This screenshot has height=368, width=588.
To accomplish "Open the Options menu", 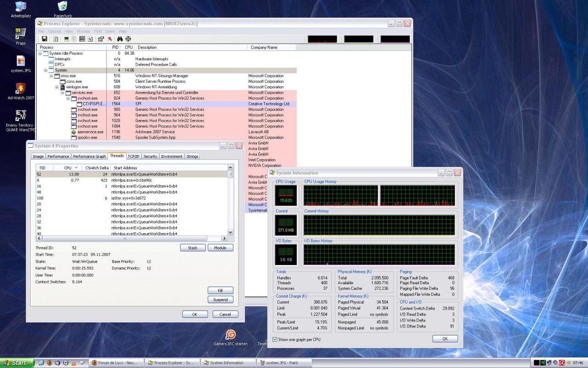I will [x=54, y=31].
